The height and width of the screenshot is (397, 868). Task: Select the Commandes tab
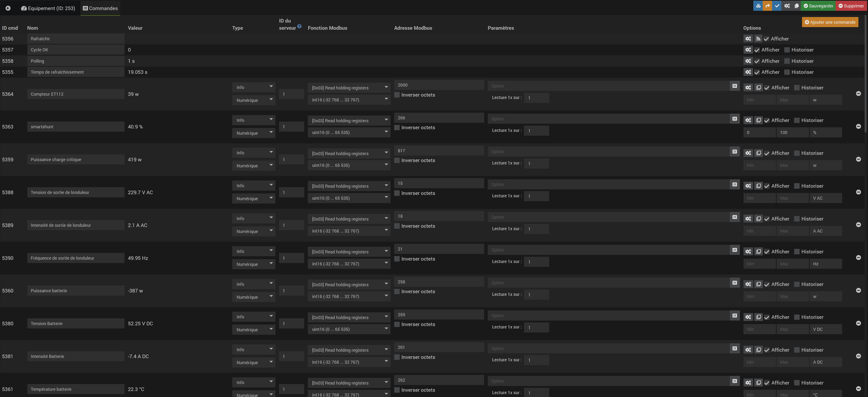(101, 8)
